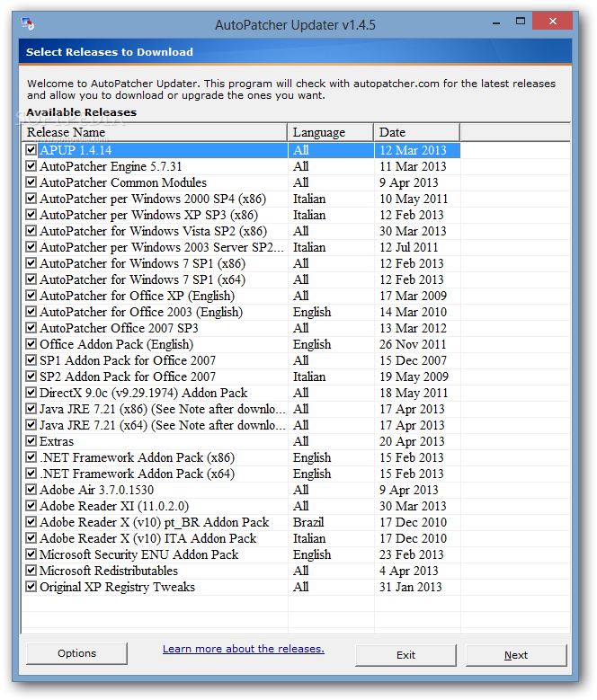Select .NET Framework Addon Pack (x64) row
The image size is (597, 700).
click(137, 474)
